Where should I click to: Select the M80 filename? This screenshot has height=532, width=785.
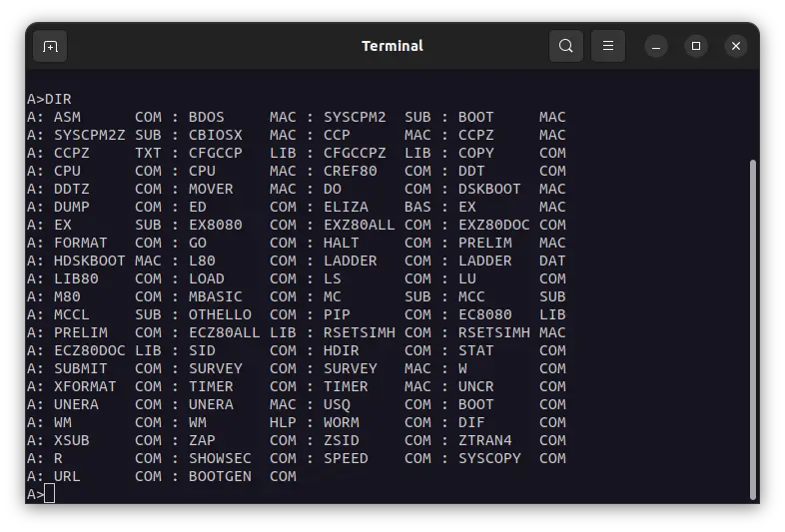point(67,296)
